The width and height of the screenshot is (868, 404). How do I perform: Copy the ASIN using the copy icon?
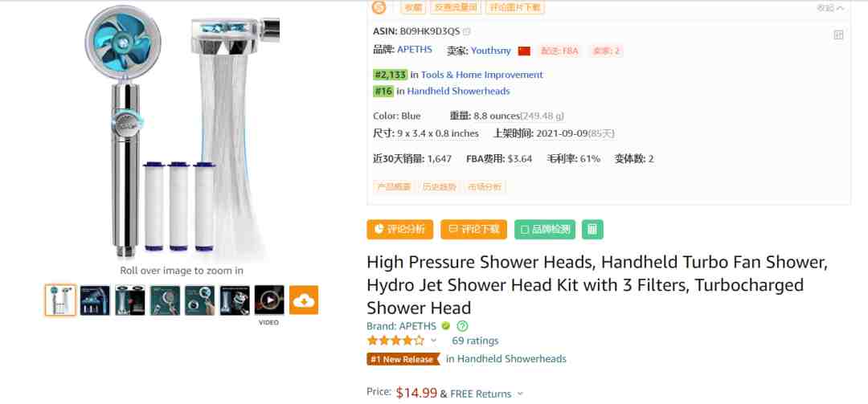click(467, 31)
